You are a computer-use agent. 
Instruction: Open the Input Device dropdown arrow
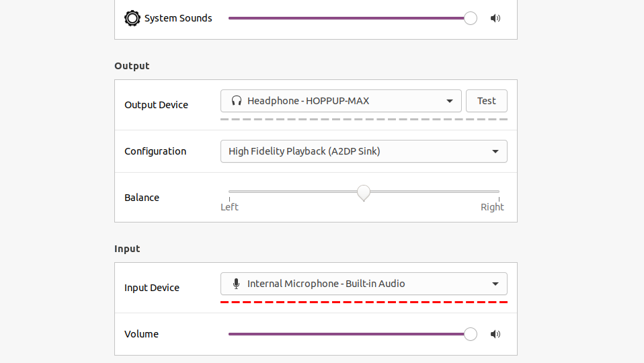pos(495,284)
